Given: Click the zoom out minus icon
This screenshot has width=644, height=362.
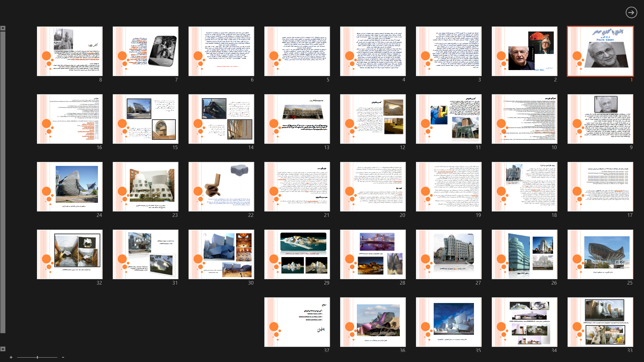Looking at the screenshot, I should (63, 357).
